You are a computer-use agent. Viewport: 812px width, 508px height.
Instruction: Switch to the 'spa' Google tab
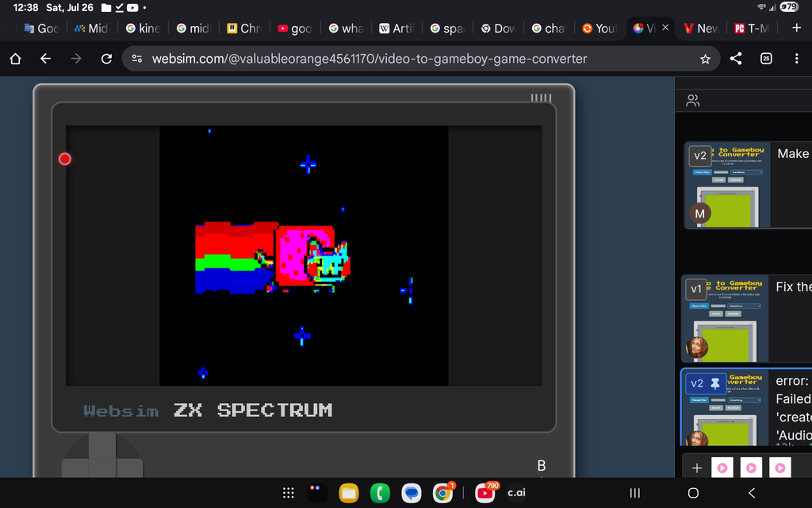pos(447,29)
